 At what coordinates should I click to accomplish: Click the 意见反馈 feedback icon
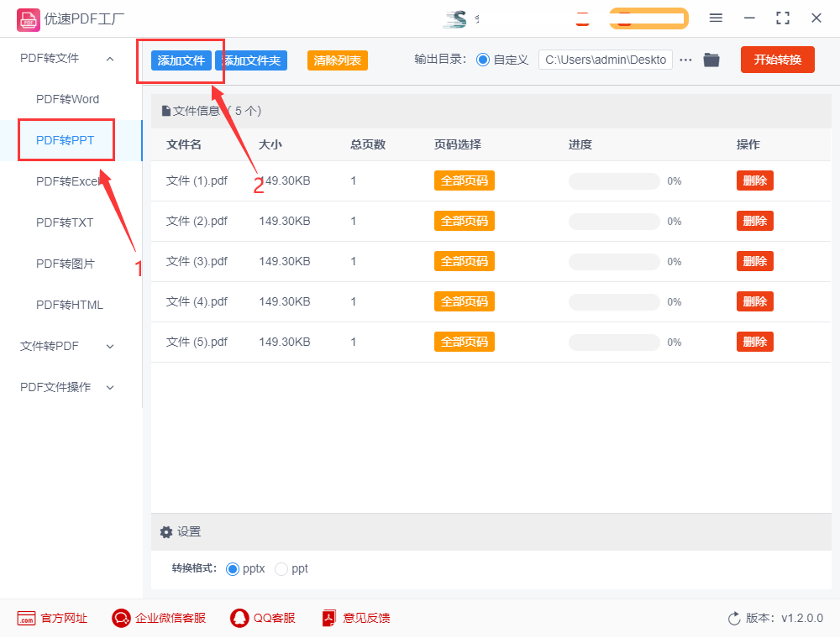329,618
